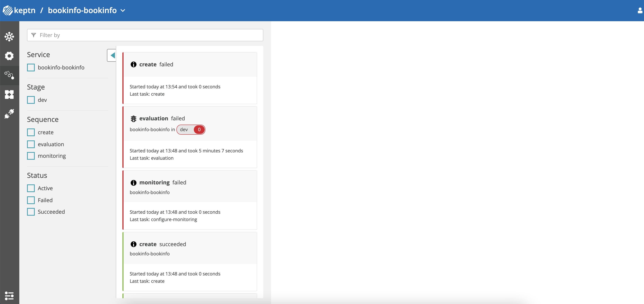Open the sequences sidebar icon
Viewport: 644px width, 304px height.
click(9, 75)
